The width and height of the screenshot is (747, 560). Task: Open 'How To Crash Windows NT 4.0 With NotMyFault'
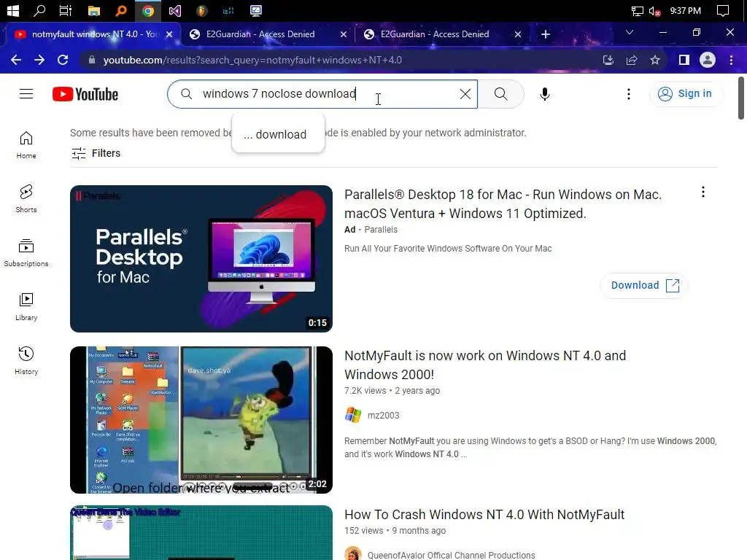484,514
